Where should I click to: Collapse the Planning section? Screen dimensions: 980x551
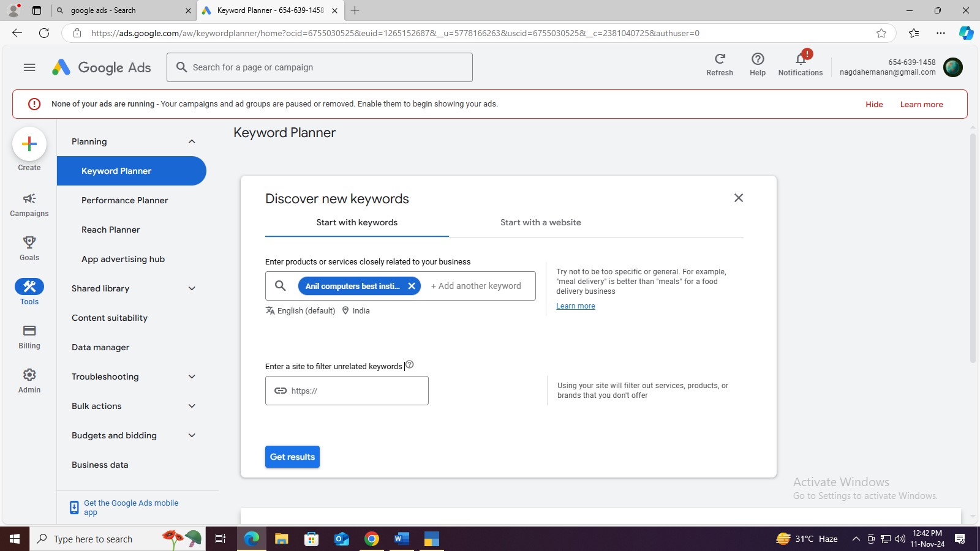pyautogui.click(x=192, y=141)
